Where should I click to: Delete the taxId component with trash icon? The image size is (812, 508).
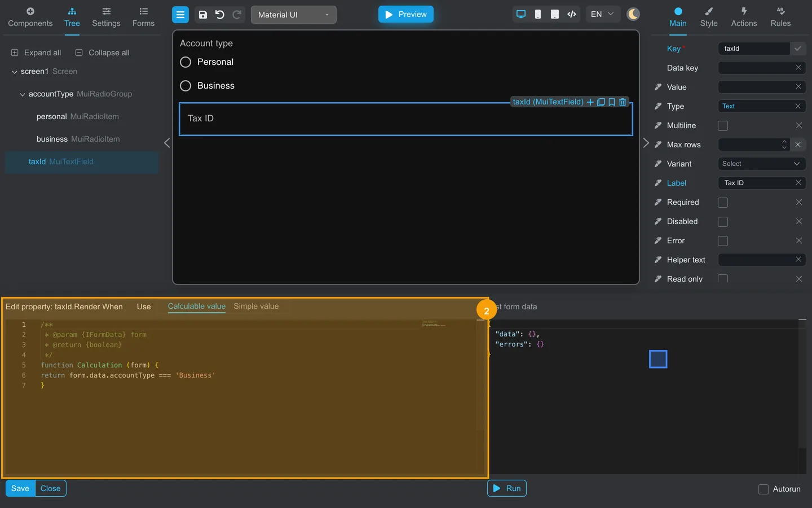click(623, 102)
